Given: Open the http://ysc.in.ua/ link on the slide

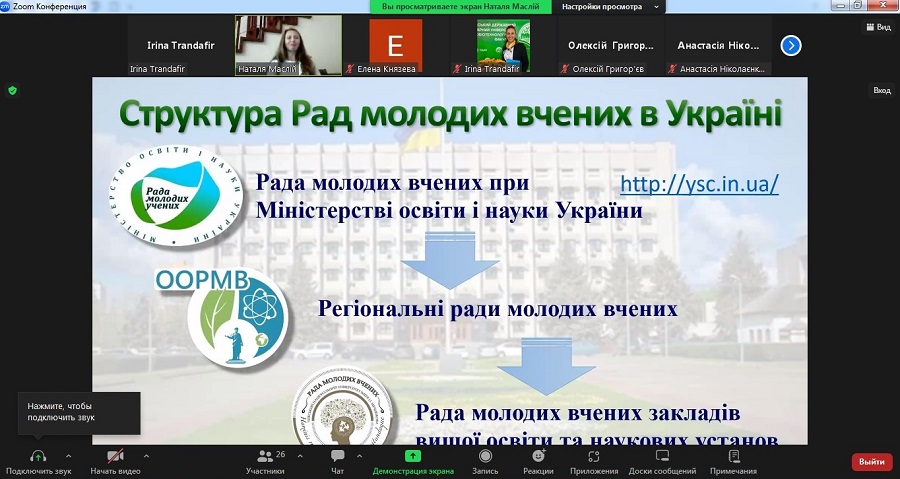Looking at the screenshot, I should click(x=699, y=184).
